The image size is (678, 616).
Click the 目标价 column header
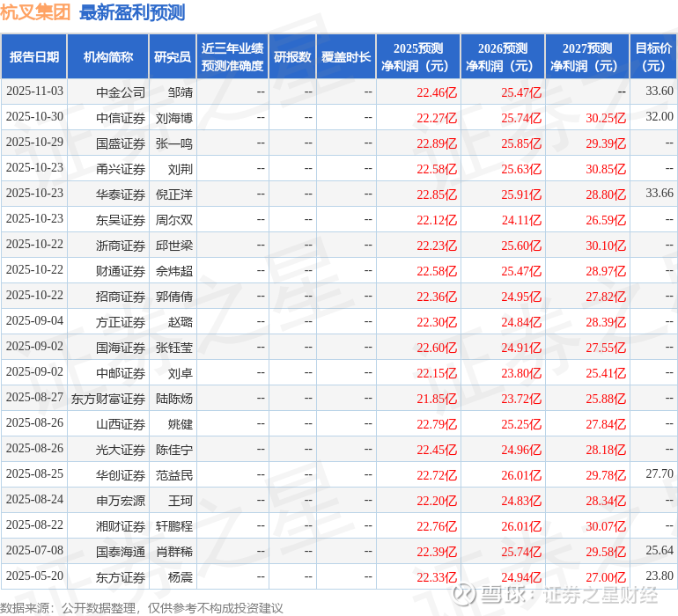(x=653, y=56)
